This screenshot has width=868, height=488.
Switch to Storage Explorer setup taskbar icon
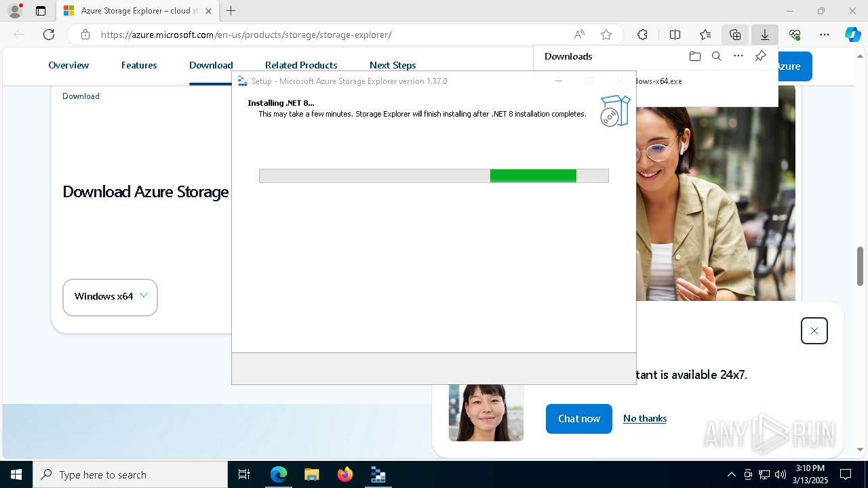pyautogui.click(x=378, y=474)
